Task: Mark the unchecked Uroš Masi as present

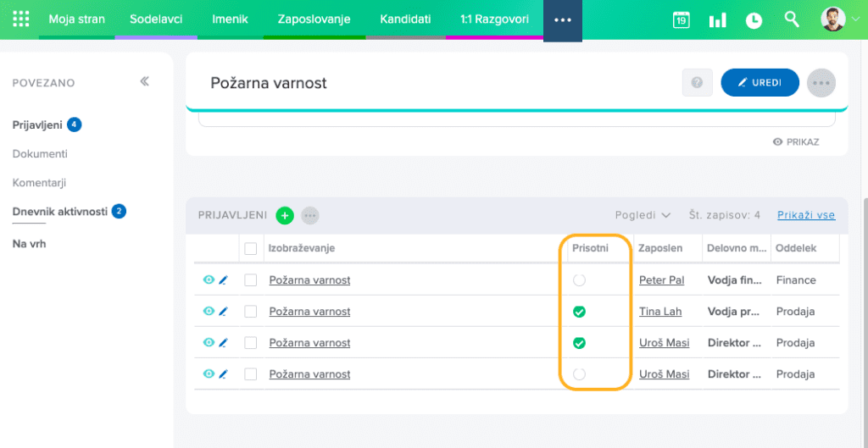Action: pyautogui.click(x=579, y=375)
